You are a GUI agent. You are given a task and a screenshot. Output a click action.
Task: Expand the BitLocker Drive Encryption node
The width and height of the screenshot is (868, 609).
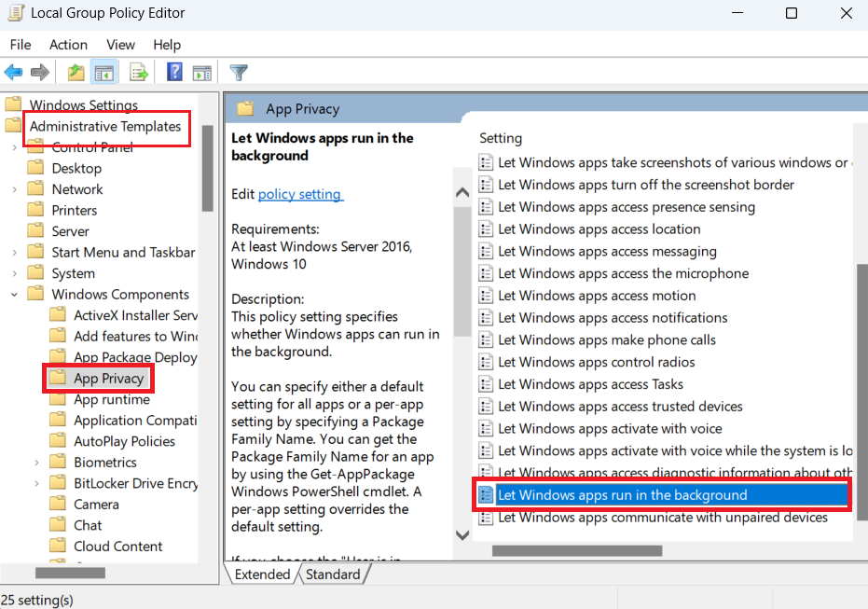coord(36,483)
